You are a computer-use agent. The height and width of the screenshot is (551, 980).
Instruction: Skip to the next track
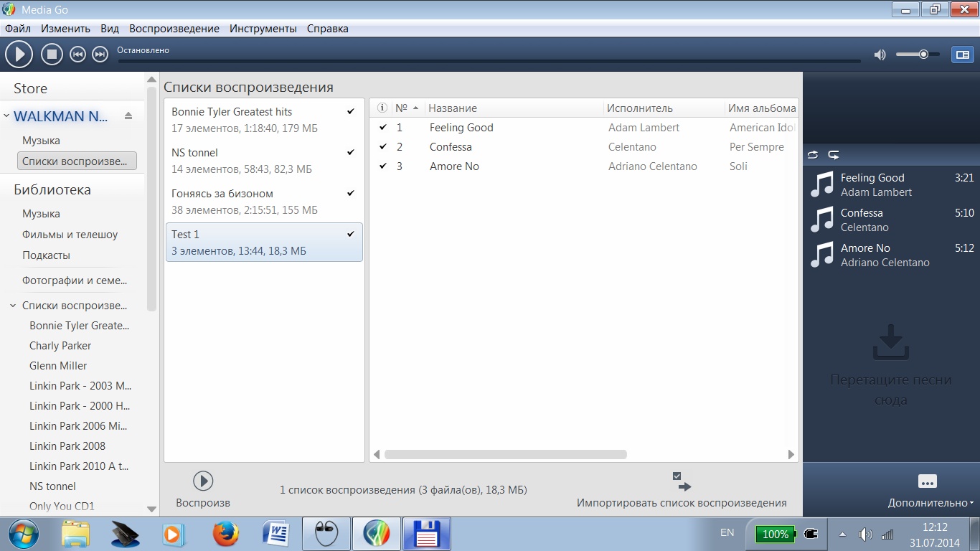pyautogui.click(x=100, y=54)
